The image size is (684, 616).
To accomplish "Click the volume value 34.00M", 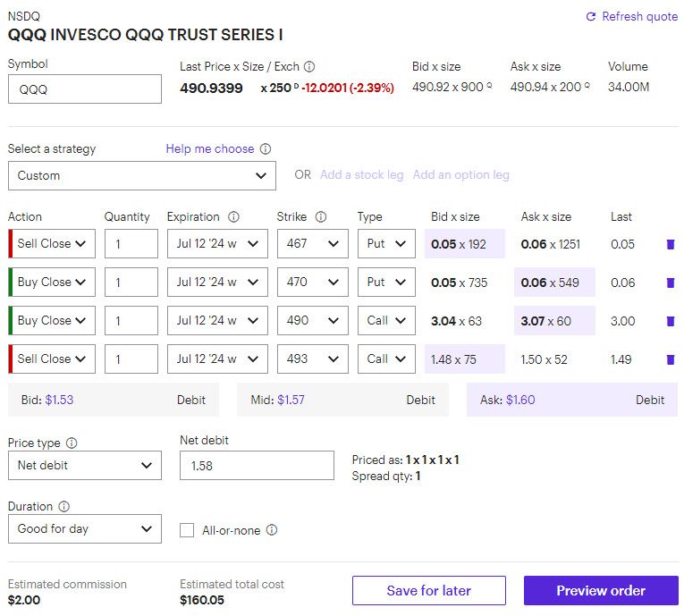I will tap(629, 88).
